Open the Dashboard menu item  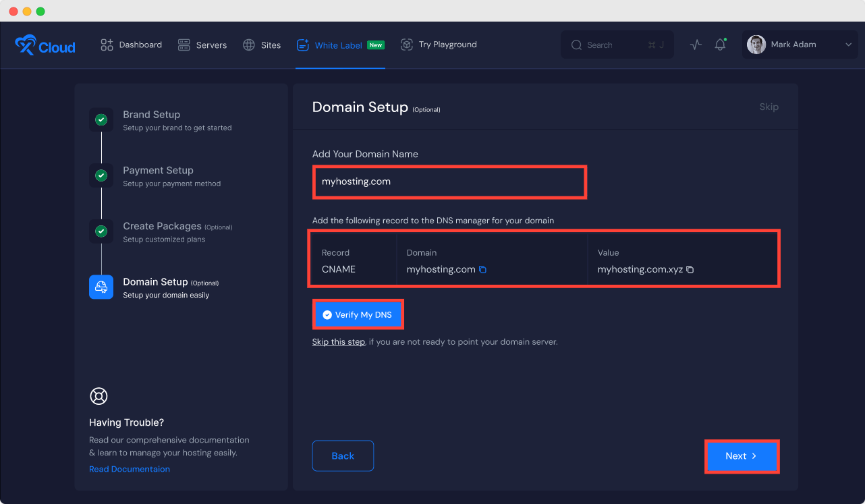click(x=131, y=45)
